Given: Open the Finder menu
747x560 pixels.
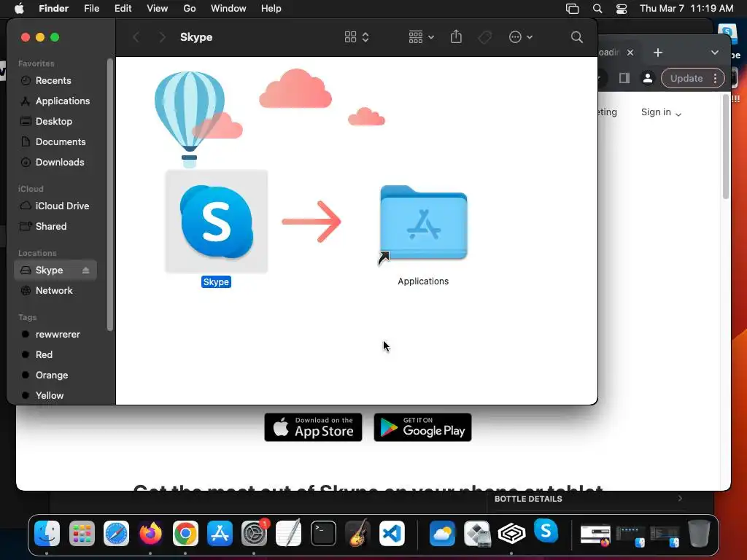Looking at the screenshot, I should [x=53, y=9].
